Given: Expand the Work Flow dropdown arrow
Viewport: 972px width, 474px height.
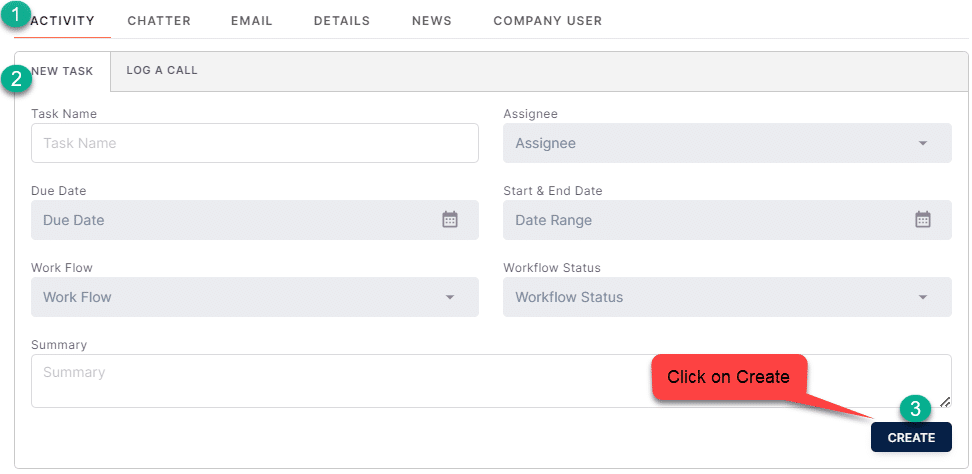Looking at the screenshot, I should tap(449, 297).
